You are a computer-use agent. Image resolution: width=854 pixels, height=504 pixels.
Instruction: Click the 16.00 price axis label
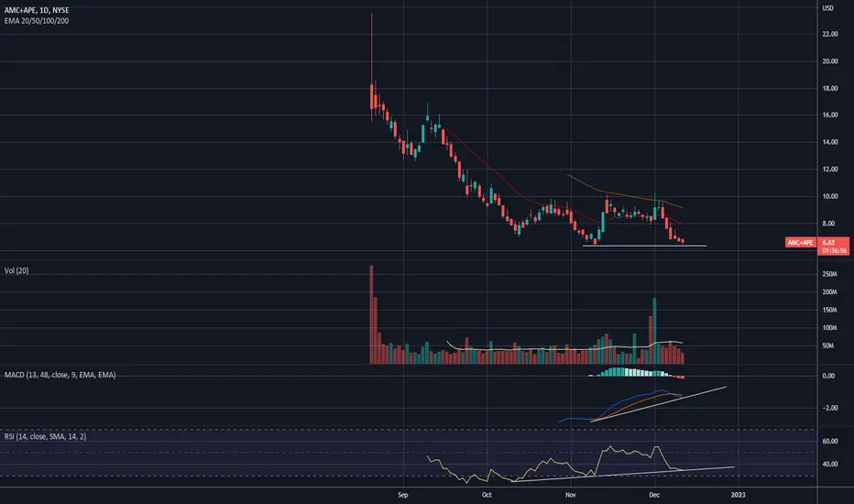coord(830,115)
